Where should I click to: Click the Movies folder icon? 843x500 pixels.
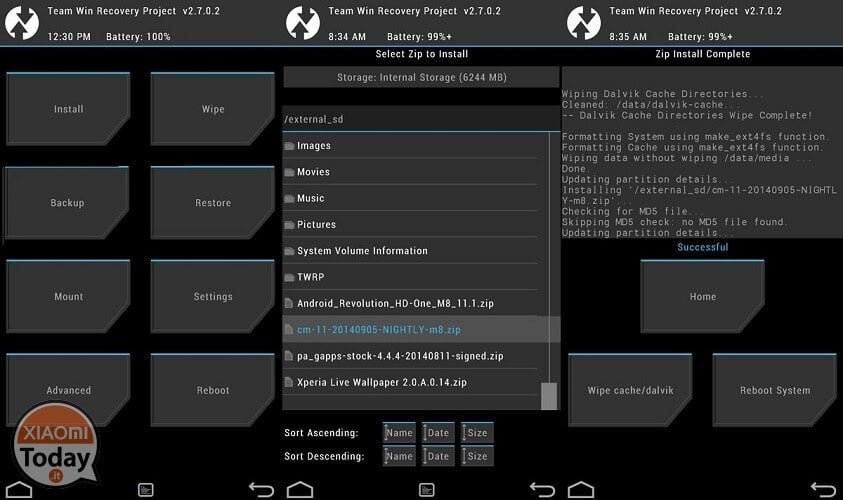[289, 173]
